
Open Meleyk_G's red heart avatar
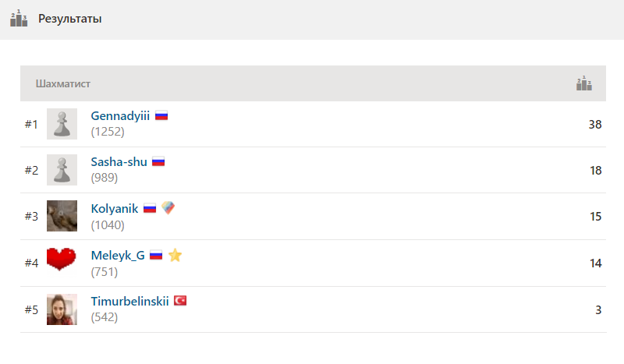click(62, 260)
